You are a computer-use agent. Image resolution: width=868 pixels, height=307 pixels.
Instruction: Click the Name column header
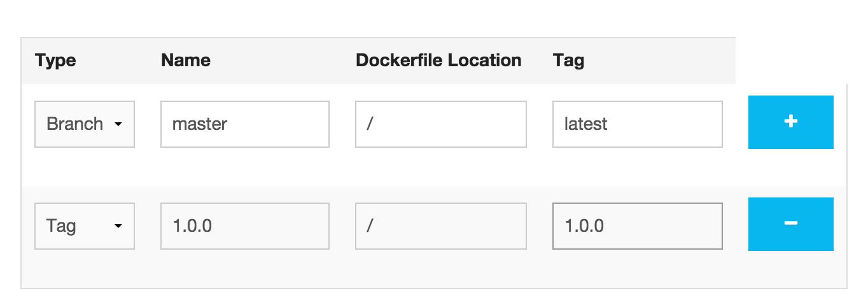186,61
